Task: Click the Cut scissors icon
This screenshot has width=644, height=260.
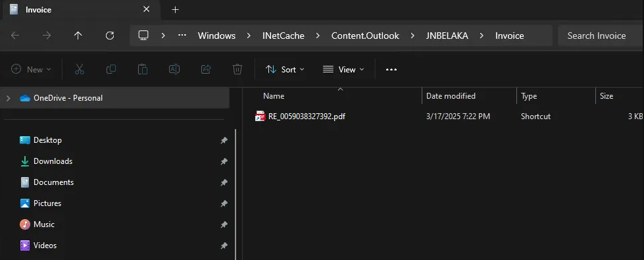Action: point(80,69)
